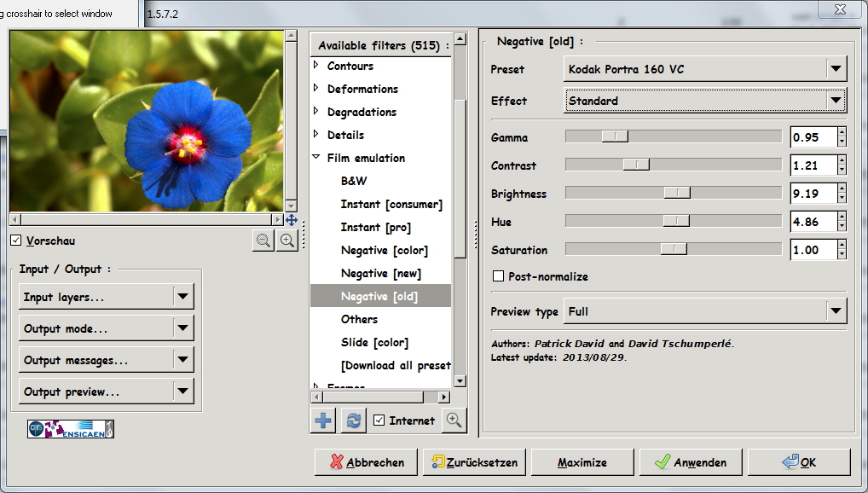This screenshot has width=868, height=493.
Task: Increase Gamma with stepper up arrow
Action: click(x=842, y=132)
